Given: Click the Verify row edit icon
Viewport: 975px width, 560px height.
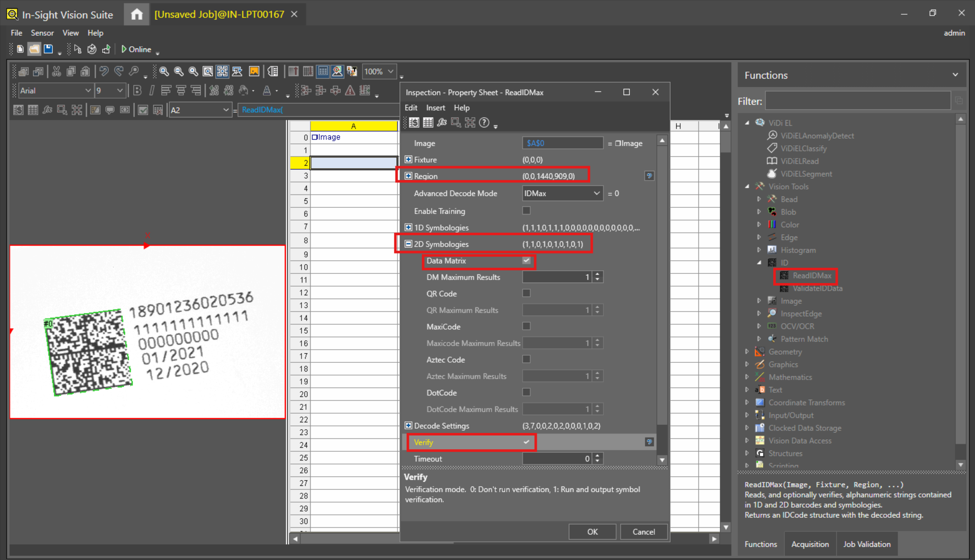Looking at the screenshot, I should 649,442.
